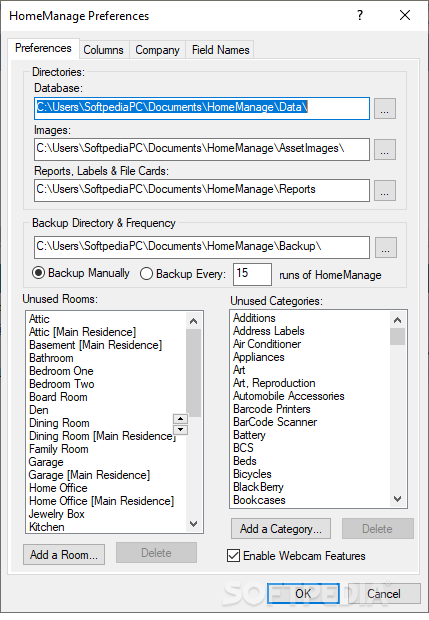
Task: Select 'Bicycles' category
Action: 252,474
